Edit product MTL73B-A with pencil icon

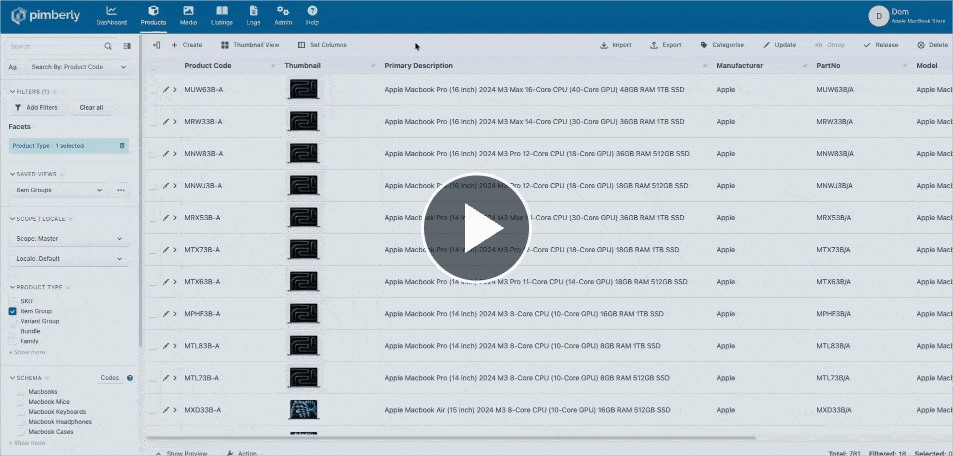(x=166, y=378)
